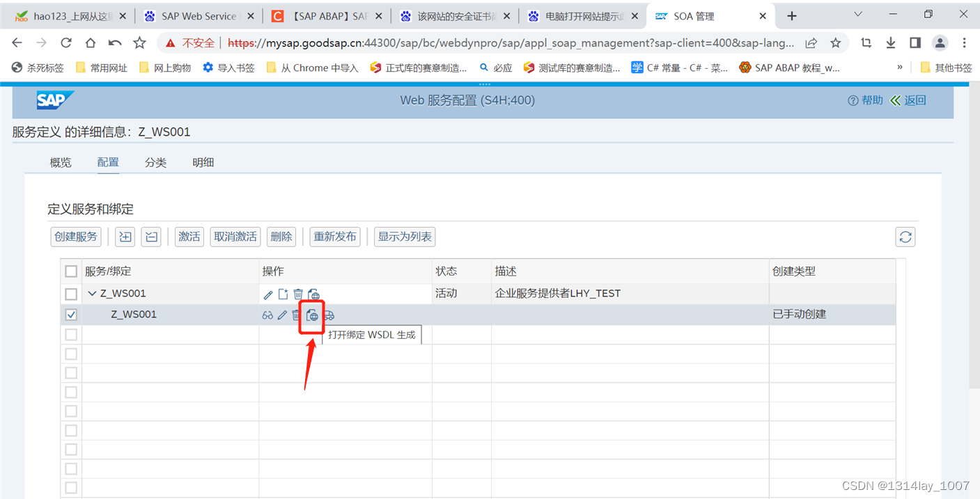980x499 pixels.
Task: Open service WSDL globe icon in the LHY_TEST row
Action: (x=313, y=294)
